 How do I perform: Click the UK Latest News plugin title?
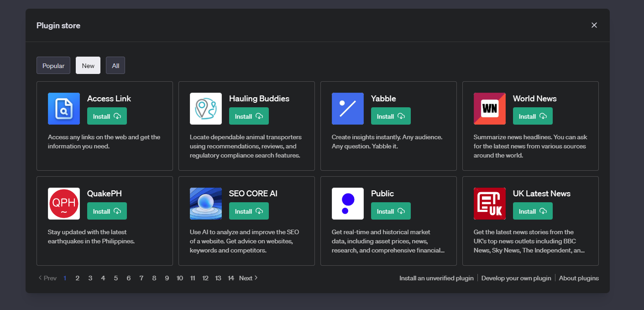click(542, 194)
